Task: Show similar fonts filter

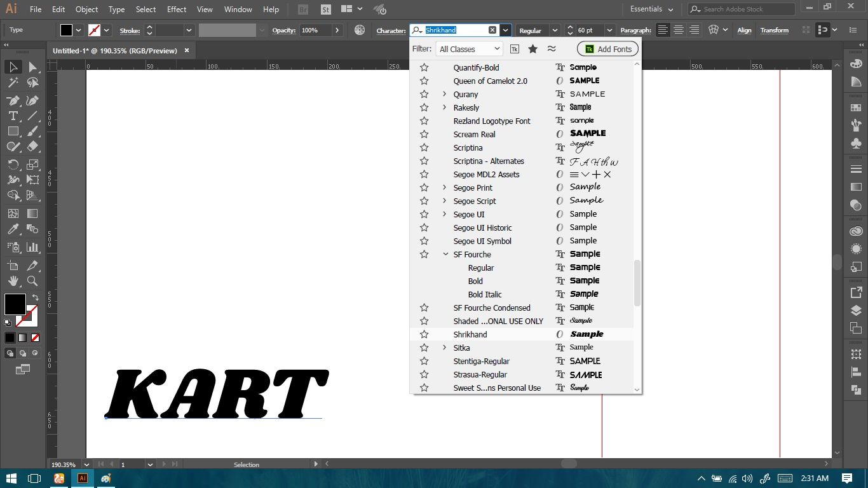Action: tap(552, 49)
